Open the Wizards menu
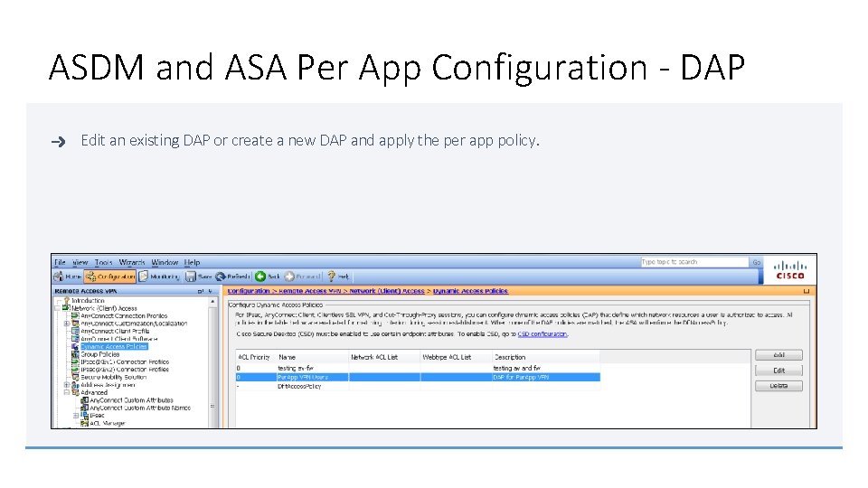 (132, 262)
